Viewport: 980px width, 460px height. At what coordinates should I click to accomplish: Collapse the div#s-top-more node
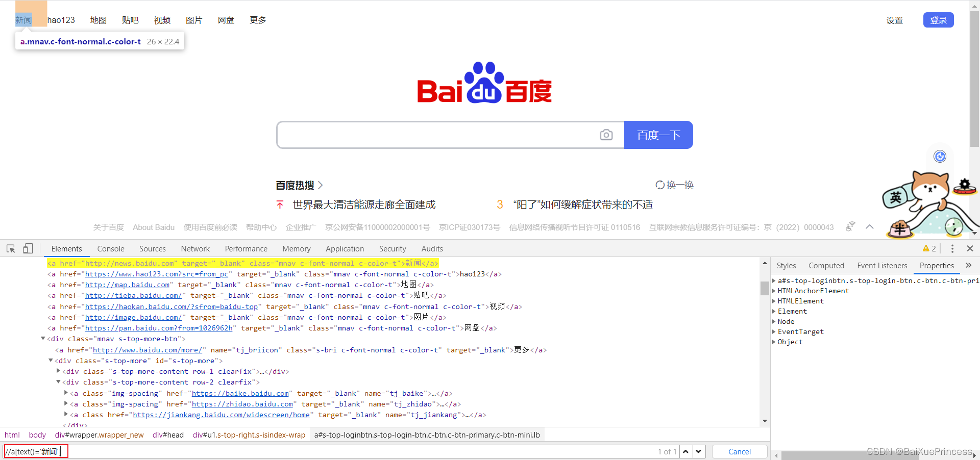51,361
